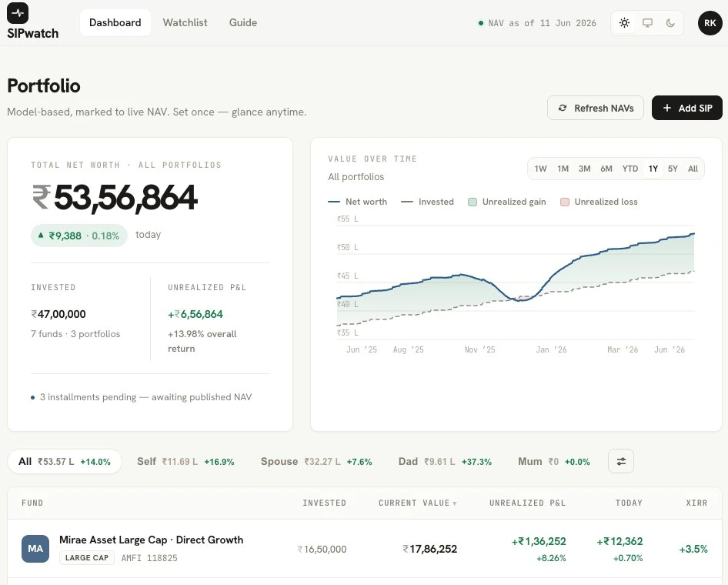Set chart range to 1M
Viewport: 728px width, 585px height.
click(x=563, y=169)
